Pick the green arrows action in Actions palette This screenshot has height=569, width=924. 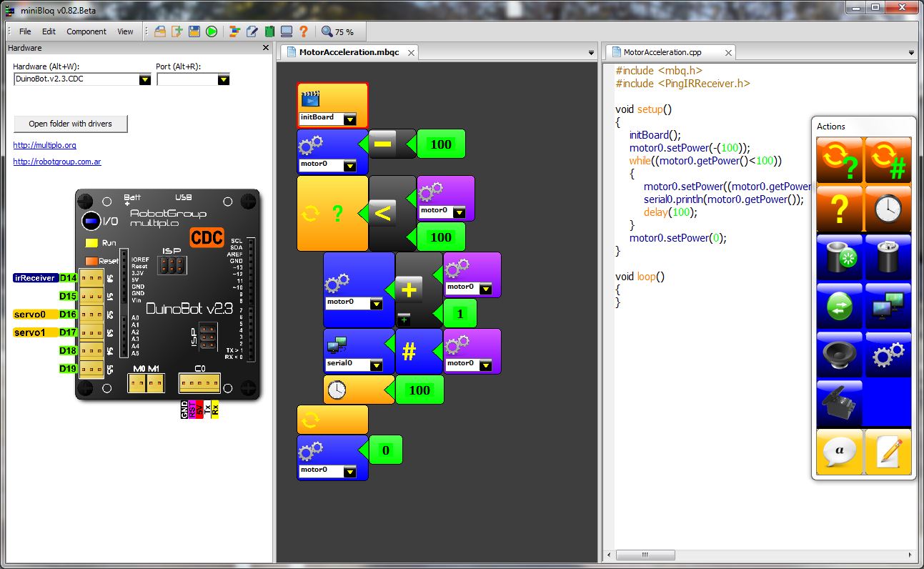[840, 306]
